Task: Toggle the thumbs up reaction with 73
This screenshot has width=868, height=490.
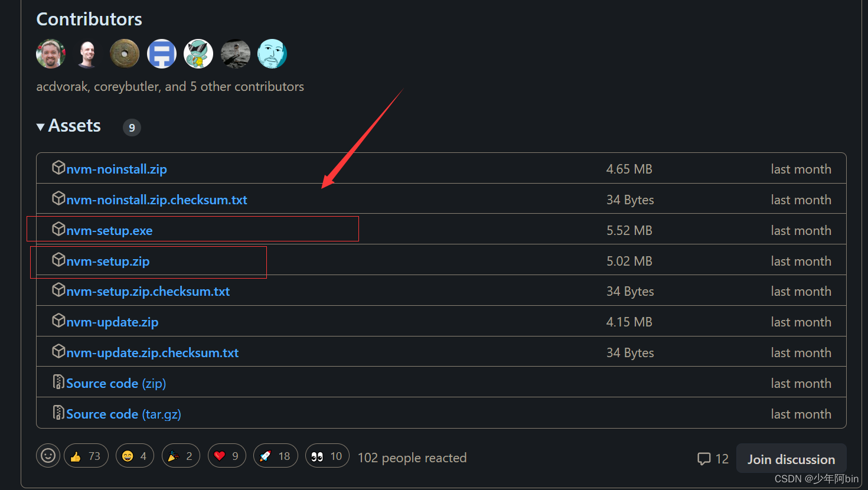Action: click(x=86, y=456)
